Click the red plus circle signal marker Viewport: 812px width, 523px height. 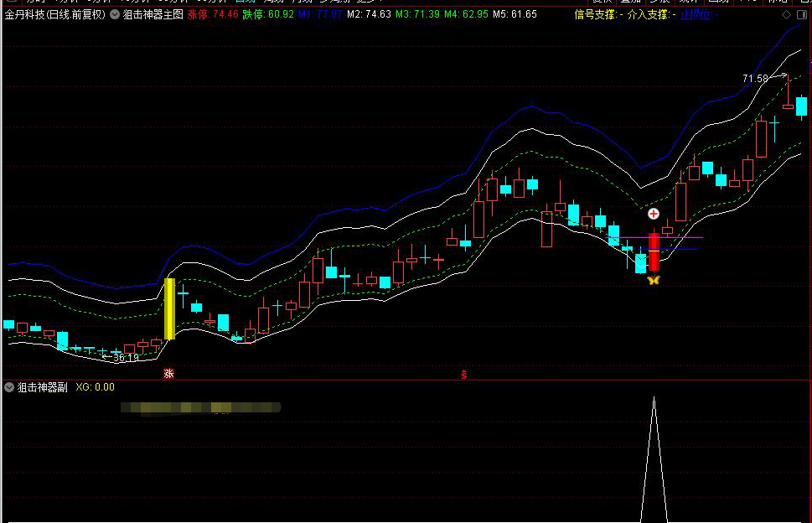[654, 214]
